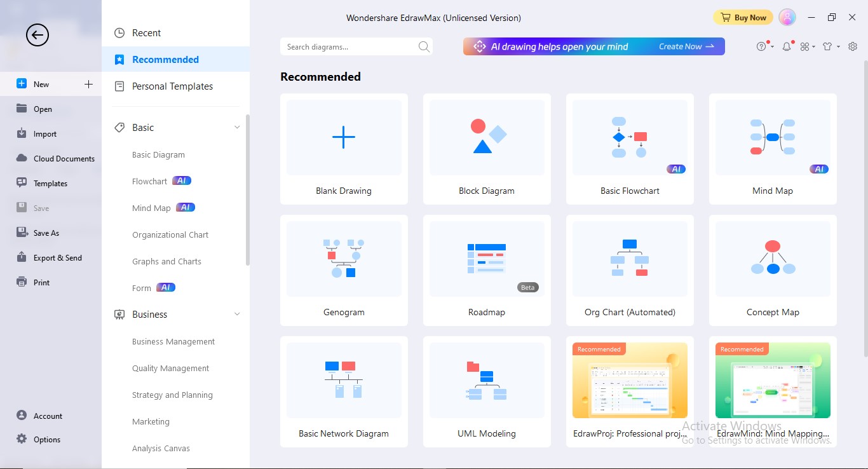This screenshot has width=868, height=469.
Task: Select Business Management category
Action: point(173,341)
